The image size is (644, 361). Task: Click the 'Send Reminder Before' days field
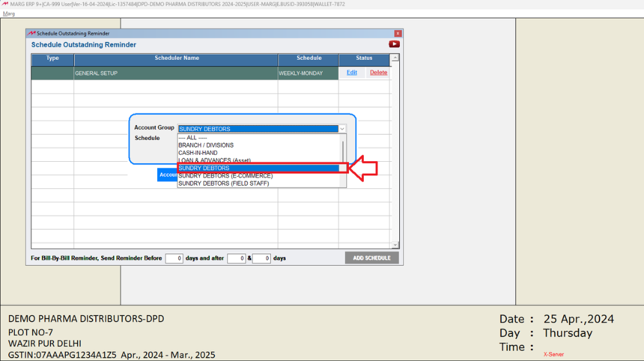pyautogui.click(x=174, y=259)
